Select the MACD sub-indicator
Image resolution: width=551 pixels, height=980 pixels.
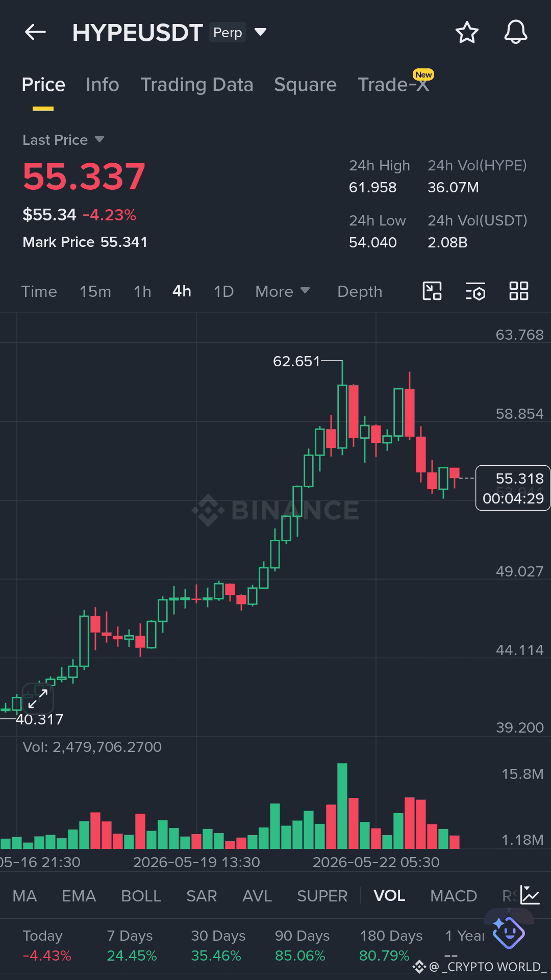[x=454, y=896]
